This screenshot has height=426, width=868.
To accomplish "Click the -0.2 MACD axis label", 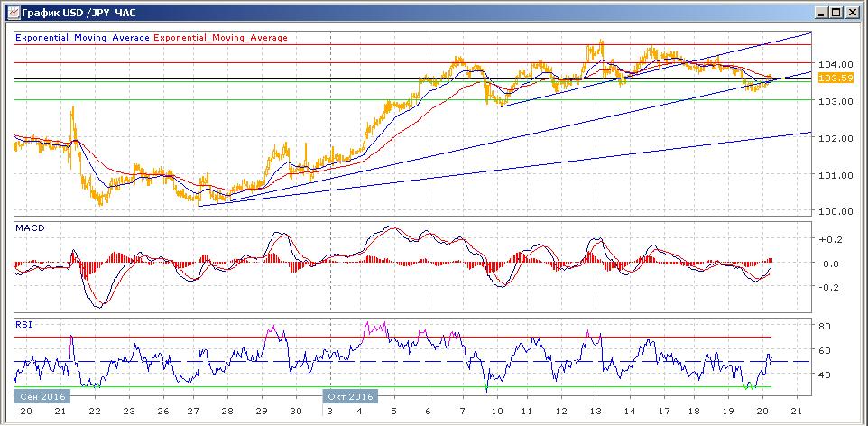I will tap(830, 287).
